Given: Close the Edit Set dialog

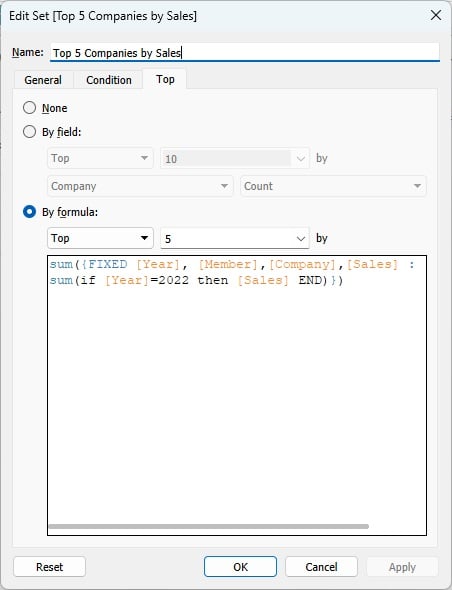Looking at the screenshot, I should point(436,15).
